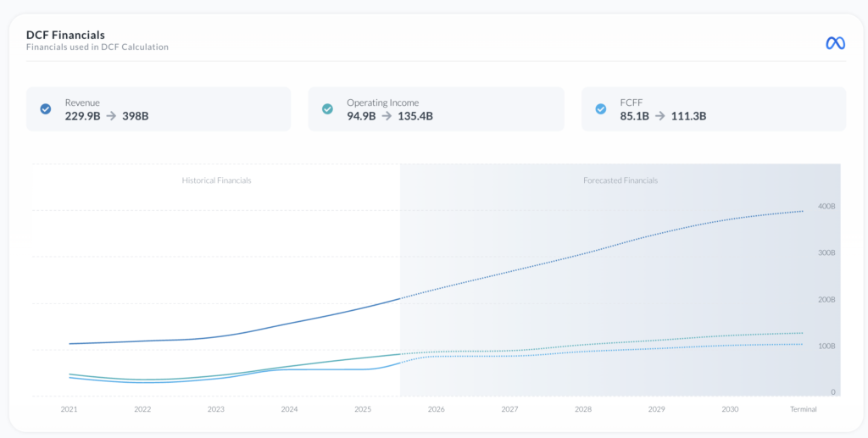Click the Financials used in DCF Calculation subtitle
868x438 pixels.
[x=97, y=47]
